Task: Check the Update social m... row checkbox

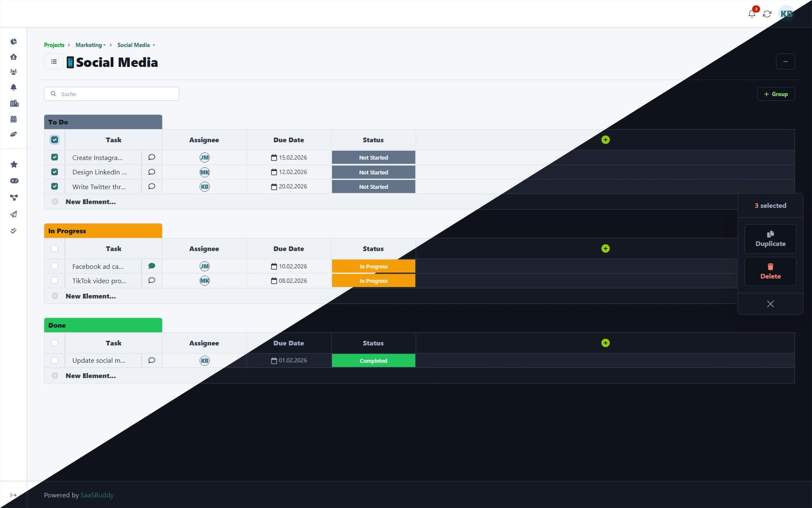Action: (55, 360)
